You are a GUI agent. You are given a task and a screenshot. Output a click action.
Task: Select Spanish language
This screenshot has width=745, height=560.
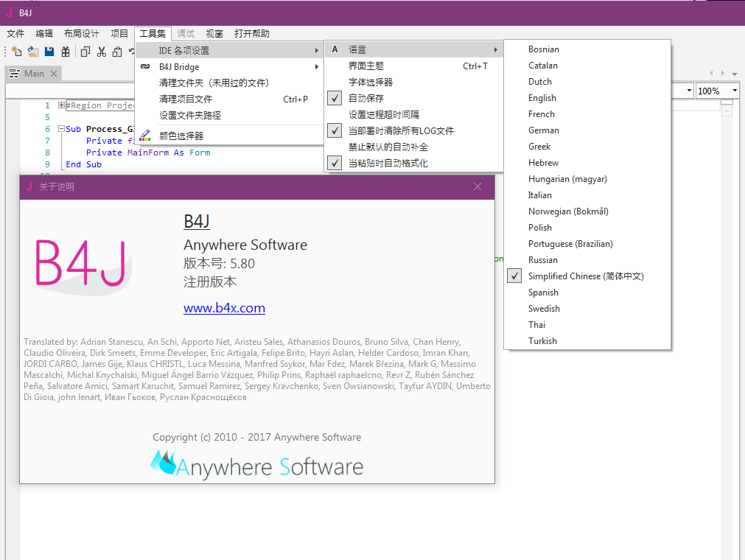(x=587, y=292)
